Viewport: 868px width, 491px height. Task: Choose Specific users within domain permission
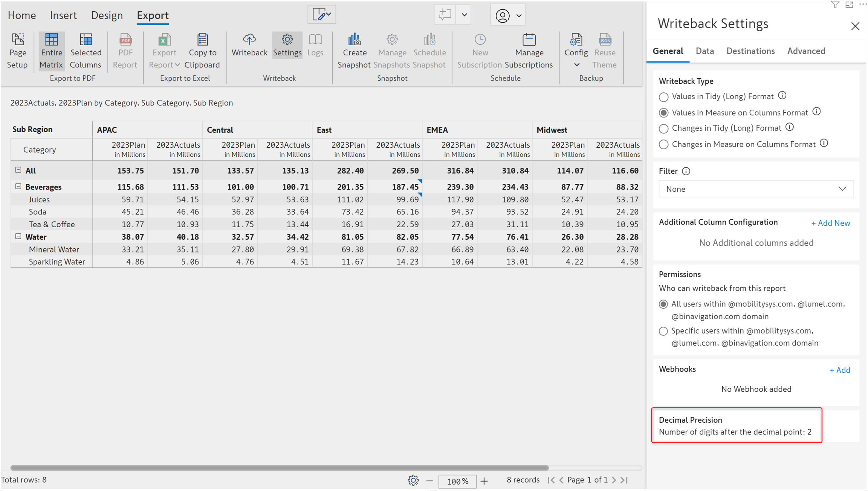[663, 331]
